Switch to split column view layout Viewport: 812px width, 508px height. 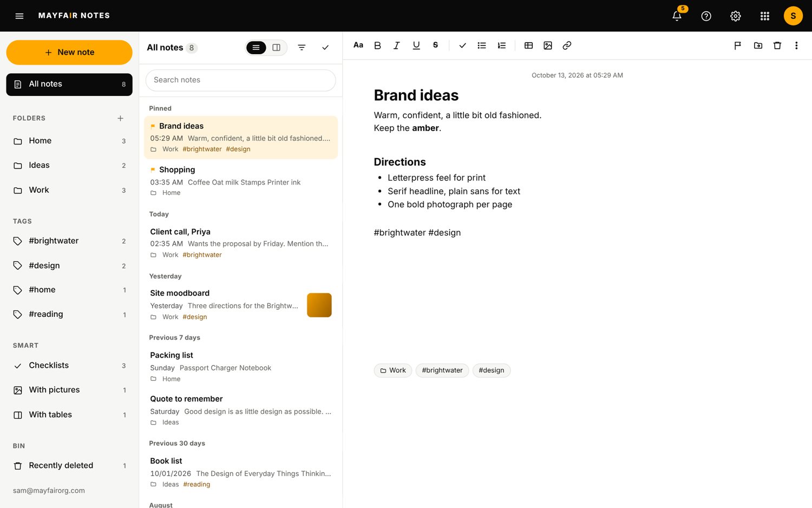point(276,48)
